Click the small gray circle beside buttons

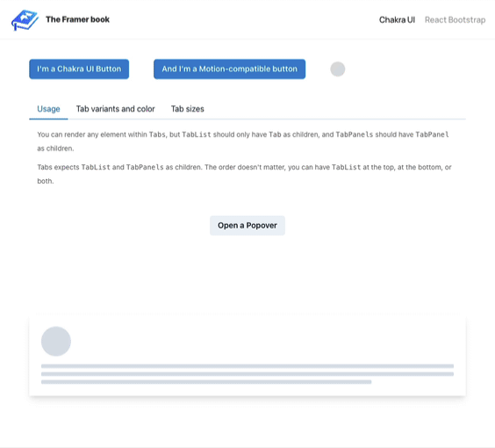click(x=338, y=69)
